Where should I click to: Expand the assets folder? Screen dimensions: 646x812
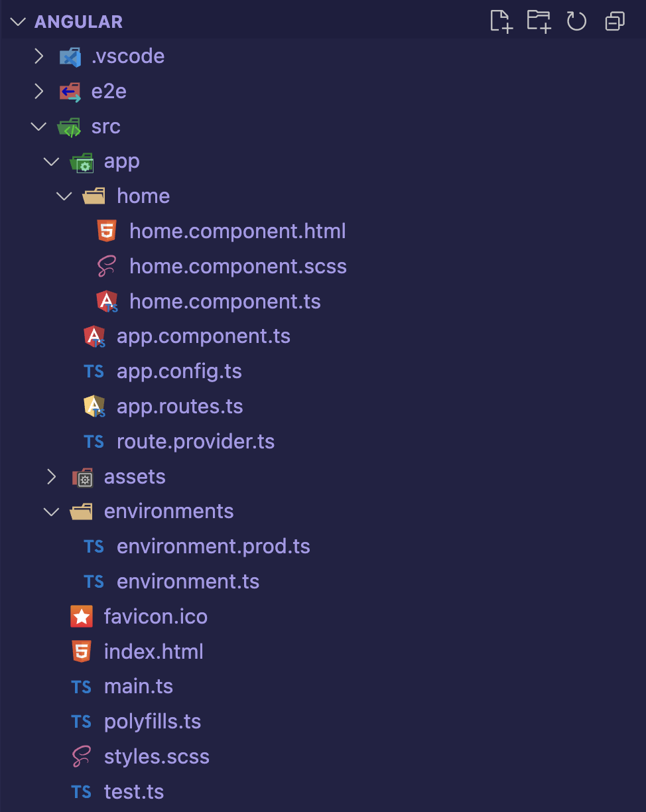[x=51, y=476]
